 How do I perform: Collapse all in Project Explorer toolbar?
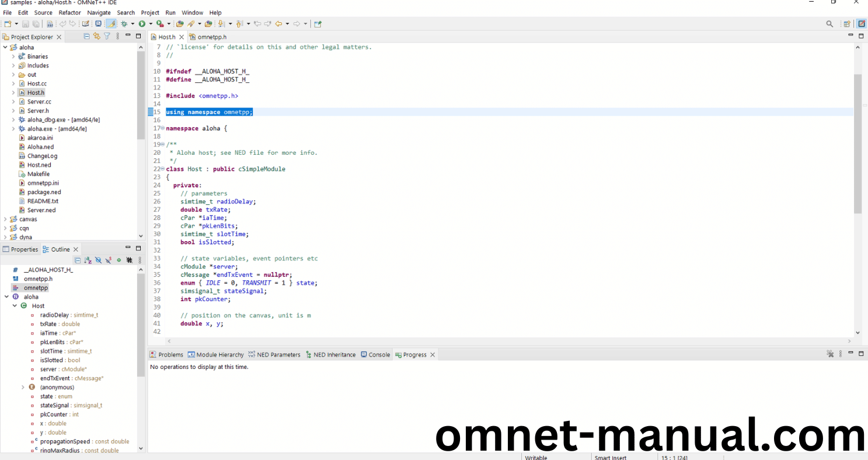(87, 36)
